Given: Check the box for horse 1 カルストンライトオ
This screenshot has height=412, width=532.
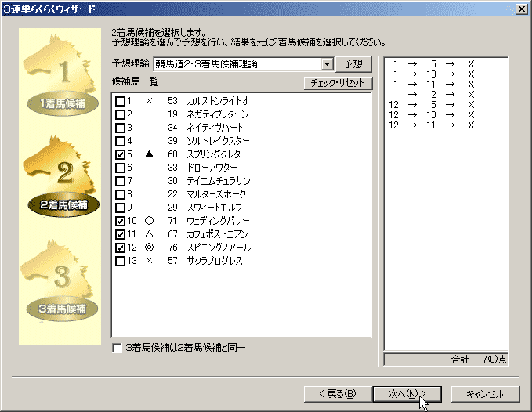Looking at the screenshot, I should [x=120, y=101].
